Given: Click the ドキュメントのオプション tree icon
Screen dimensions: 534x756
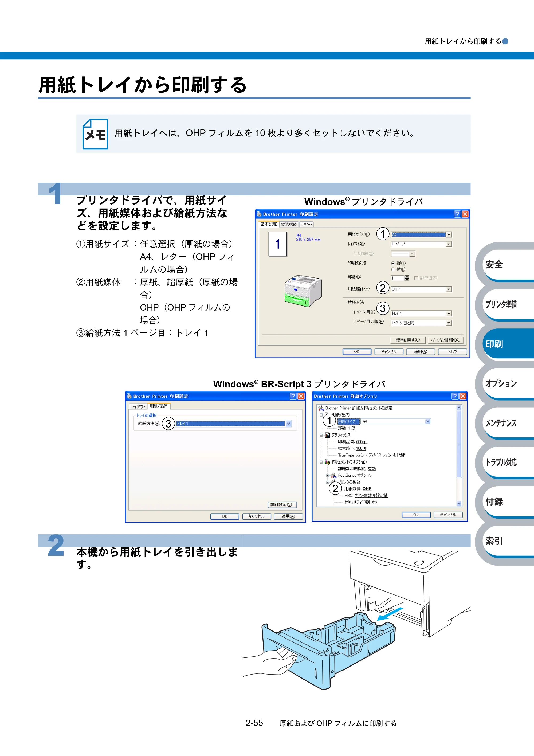Looking at the screenshot, I should [327, 462].
